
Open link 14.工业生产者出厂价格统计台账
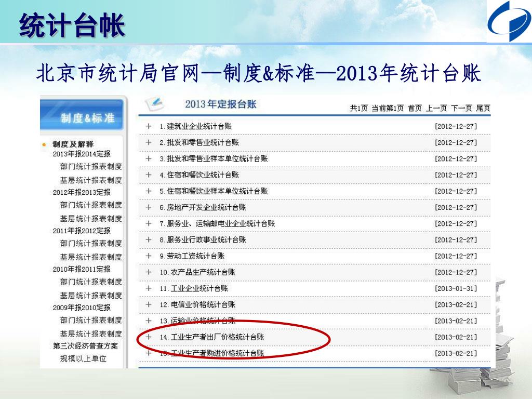coord(212,337)
